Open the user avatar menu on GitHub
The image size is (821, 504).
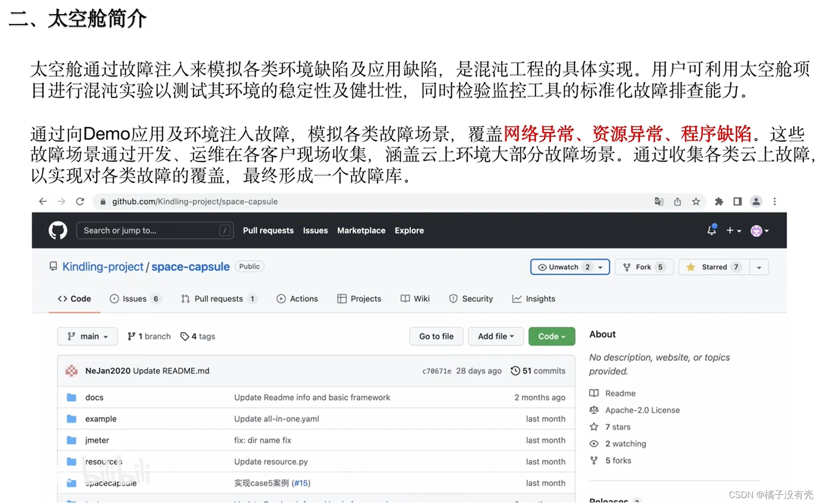(759, 230)
